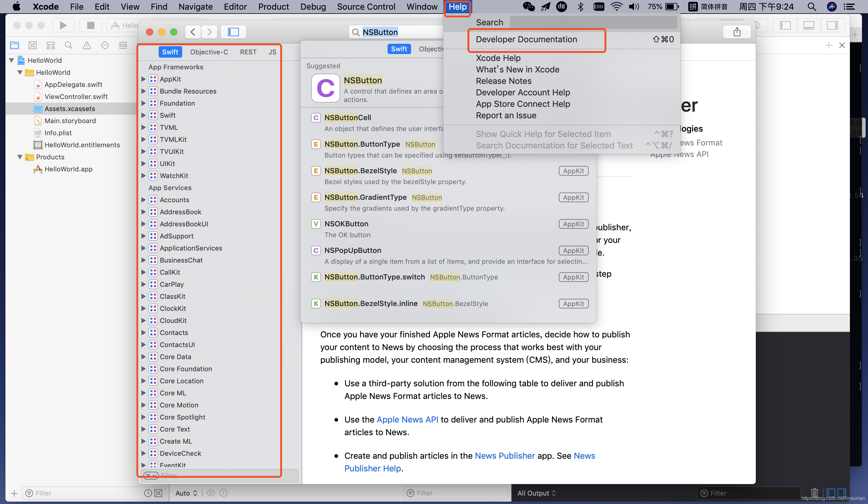The height and width of the screenshot is (504, 868).
Task: Open the News Publisher link
Action: 505,456
